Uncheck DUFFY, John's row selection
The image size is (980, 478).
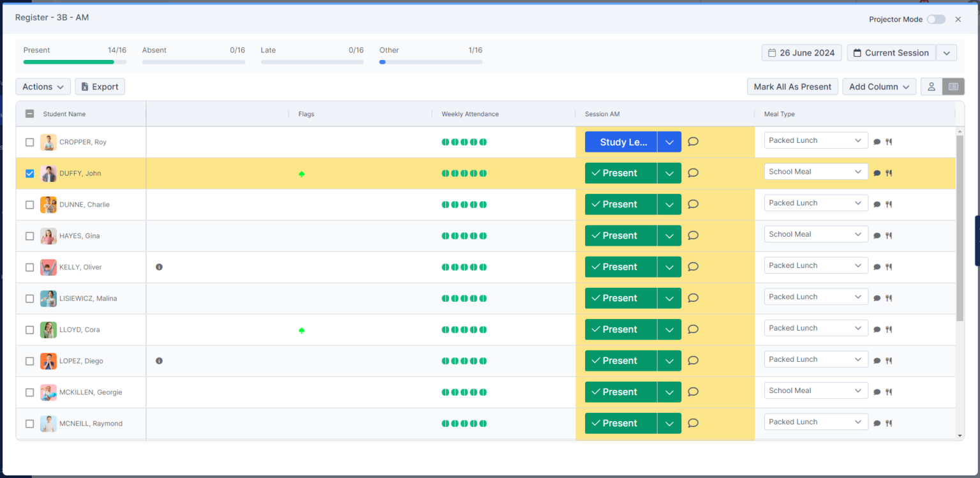pyautogui.click(x=29, y=173)
